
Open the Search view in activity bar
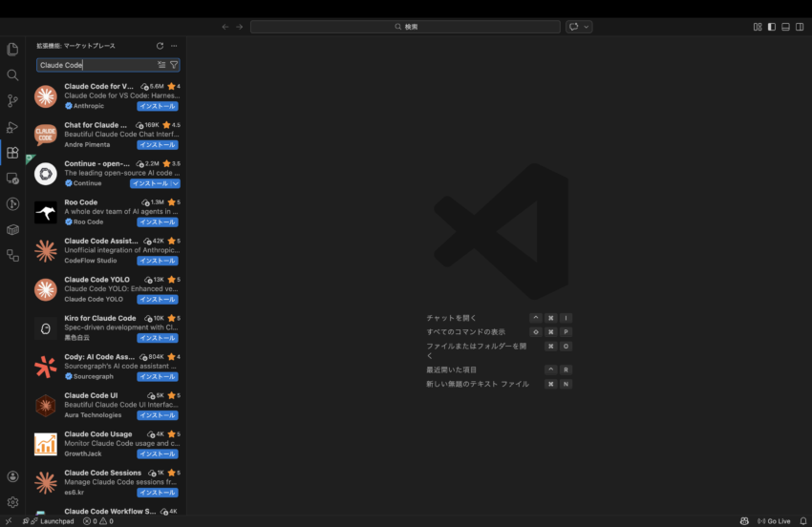tap(12, 74)
